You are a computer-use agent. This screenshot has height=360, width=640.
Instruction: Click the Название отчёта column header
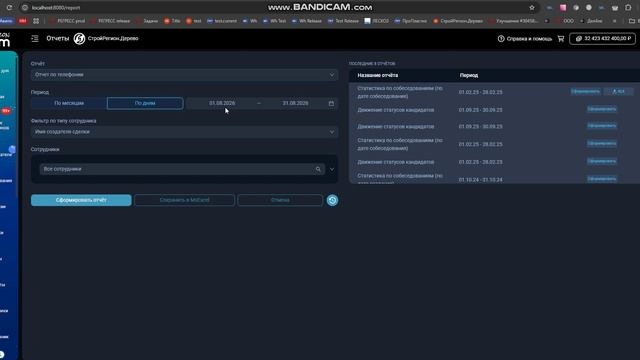pyautogui.click(x=378, y=76)
